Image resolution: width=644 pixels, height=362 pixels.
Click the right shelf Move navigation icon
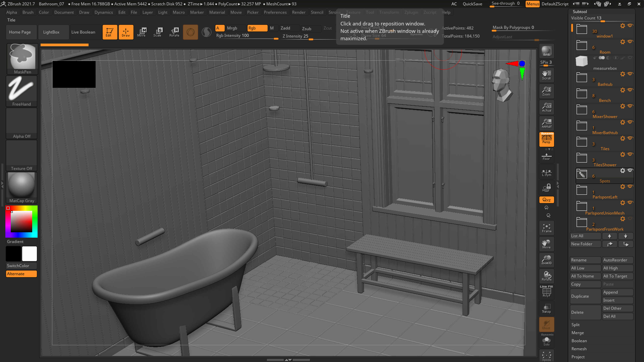tap(547, 244)
